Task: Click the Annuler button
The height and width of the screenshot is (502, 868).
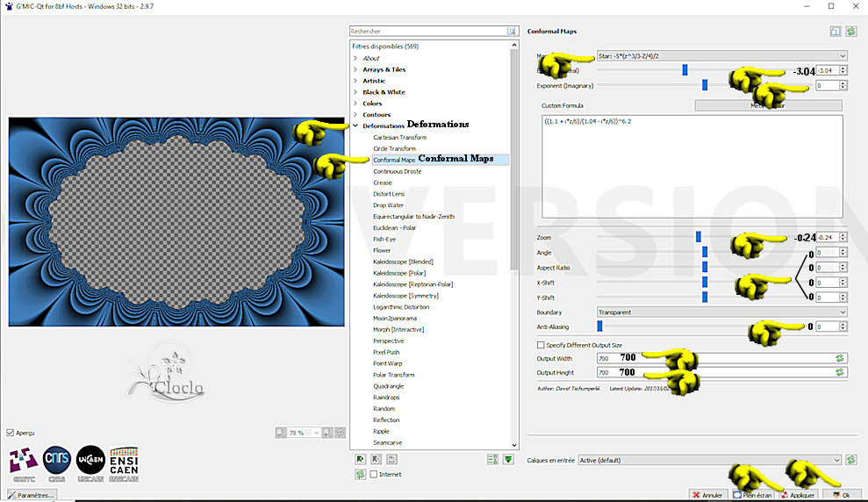Action: (707, 495)
